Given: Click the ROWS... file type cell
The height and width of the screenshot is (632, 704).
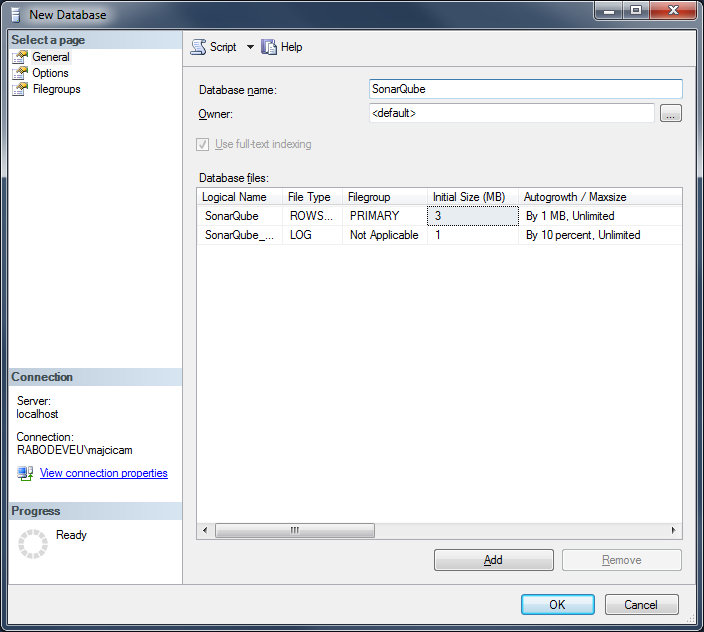Looking at the screenshot, I should coord(312,216).
